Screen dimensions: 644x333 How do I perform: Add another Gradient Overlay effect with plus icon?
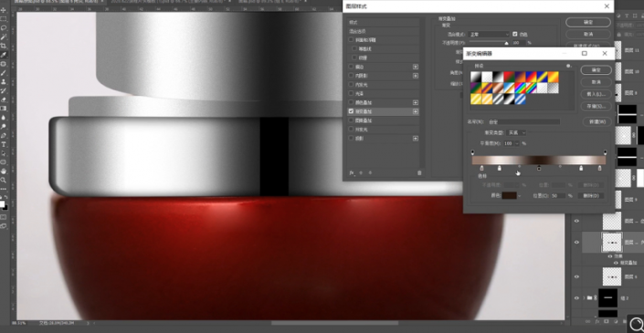click(416, 111)
